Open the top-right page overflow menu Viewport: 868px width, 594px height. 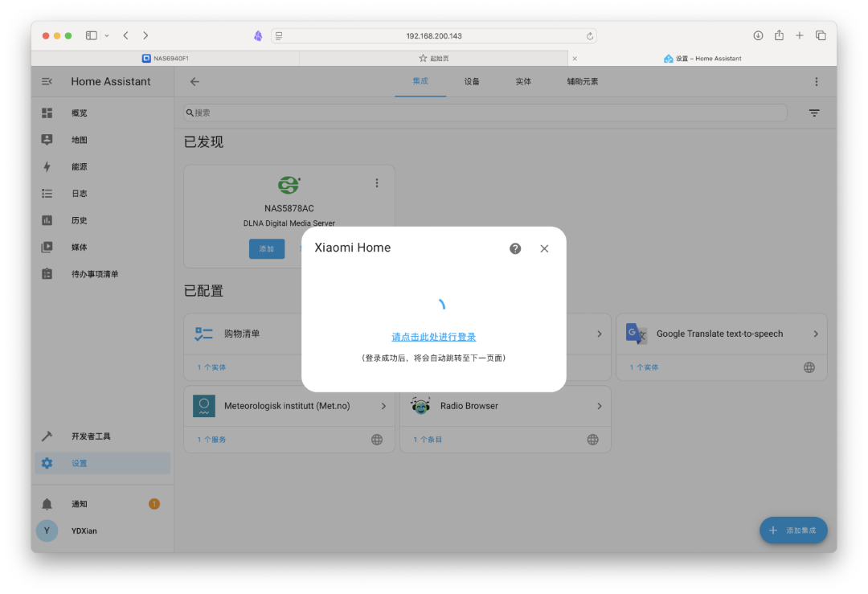pyautogui.click(x=817, y=82)
